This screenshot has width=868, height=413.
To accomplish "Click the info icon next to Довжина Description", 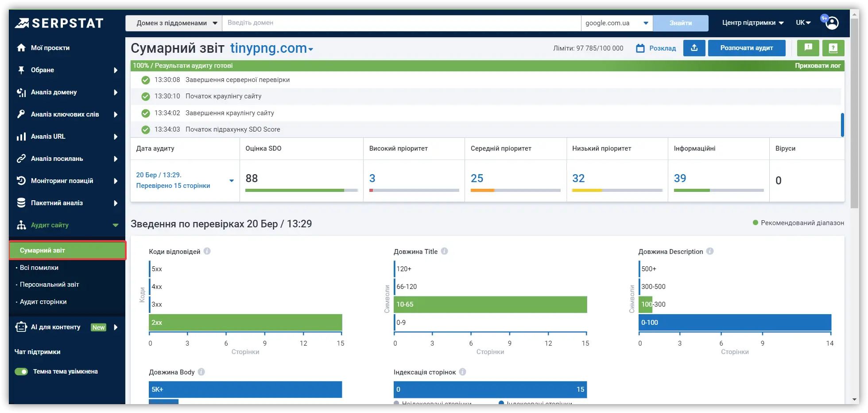I will click(710, 251).
